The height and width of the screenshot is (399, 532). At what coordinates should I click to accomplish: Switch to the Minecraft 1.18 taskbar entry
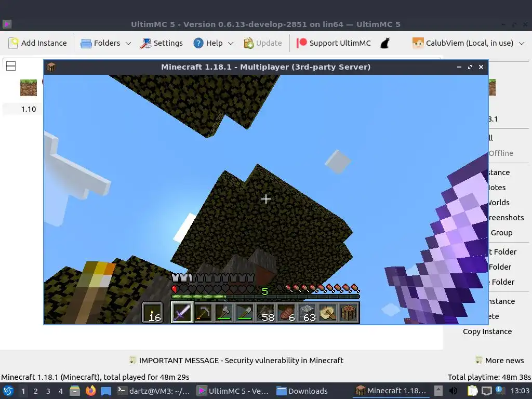coord(391,391)
